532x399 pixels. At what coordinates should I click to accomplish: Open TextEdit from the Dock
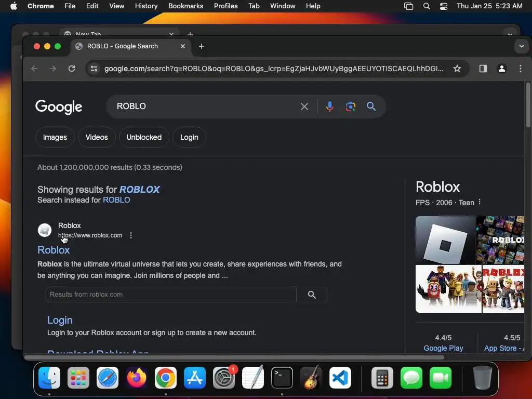(x=253, y=378)
